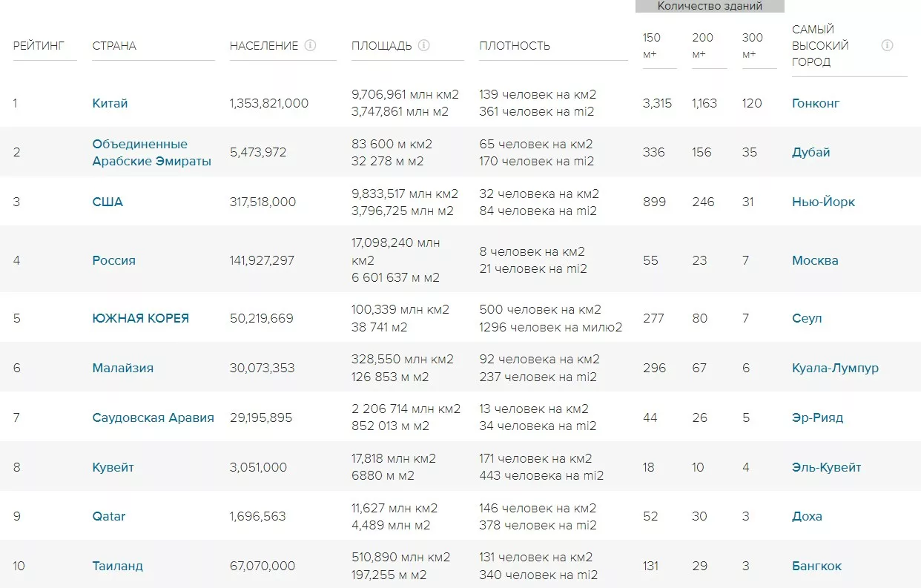This screenshot has height=588, width=921.
Task: Click the Qatar country link
Action: pyautogui.click(x=109, y=516)
